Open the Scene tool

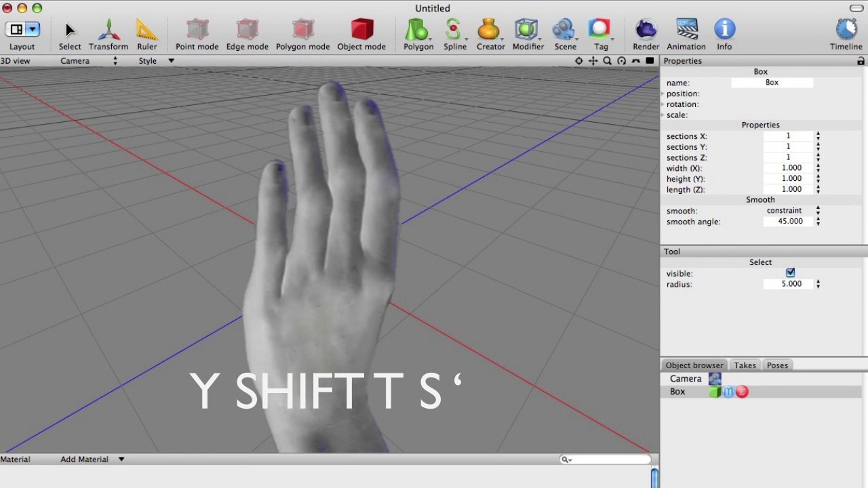point(566,34)
